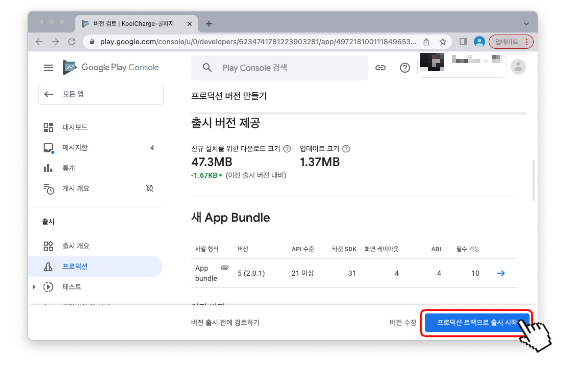The height and width of the screenshot is (371, 568).
Task: Click inbox badge count 4
Action: (152, 148)
